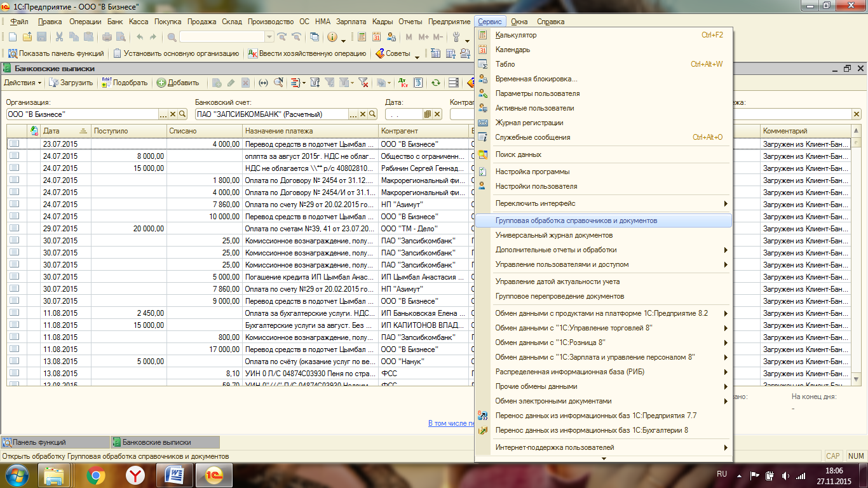The image size is (868, 488).
Task: Click the Cut scissors icon
Action: pyautogui.click(x=59, y=37)
